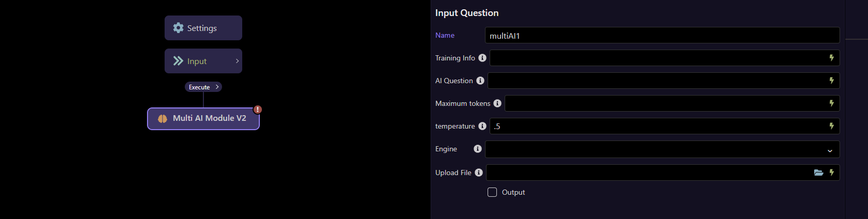868x219 pixels.
Task: Click the AI Question input field
Action: point(655,81)
